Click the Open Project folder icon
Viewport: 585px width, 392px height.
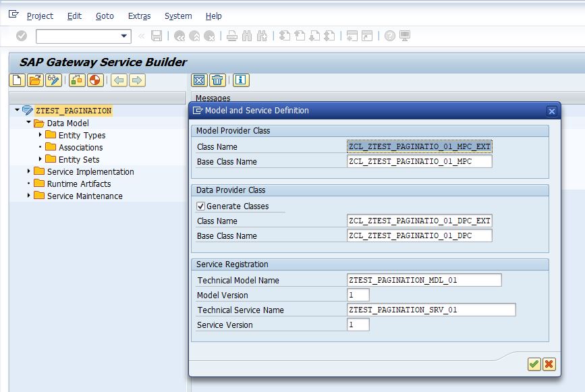(x=36, y=80)
